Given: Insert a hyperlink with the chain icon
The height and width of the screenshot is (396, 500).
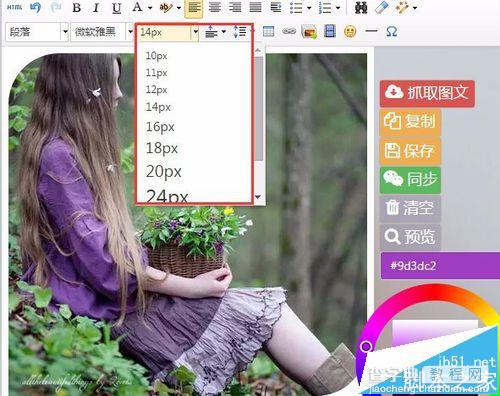Looking at the screenshot, I should 289,32.
